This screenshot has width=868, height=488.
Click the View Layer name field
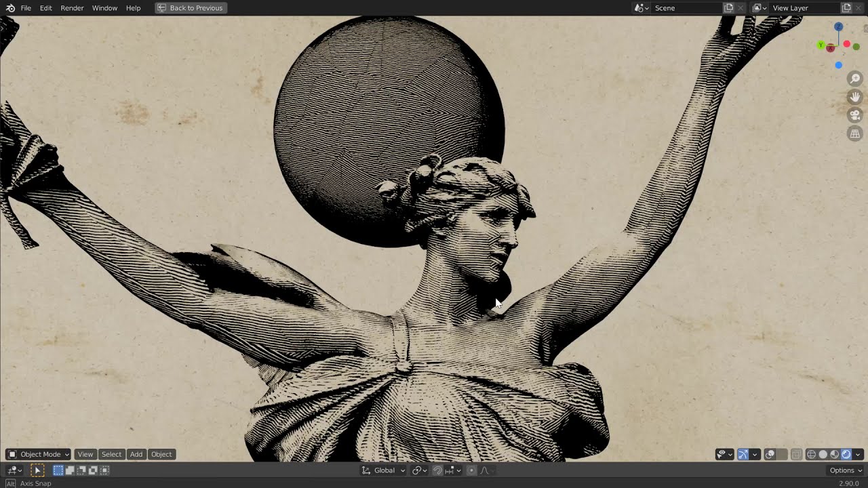[804, 8]
